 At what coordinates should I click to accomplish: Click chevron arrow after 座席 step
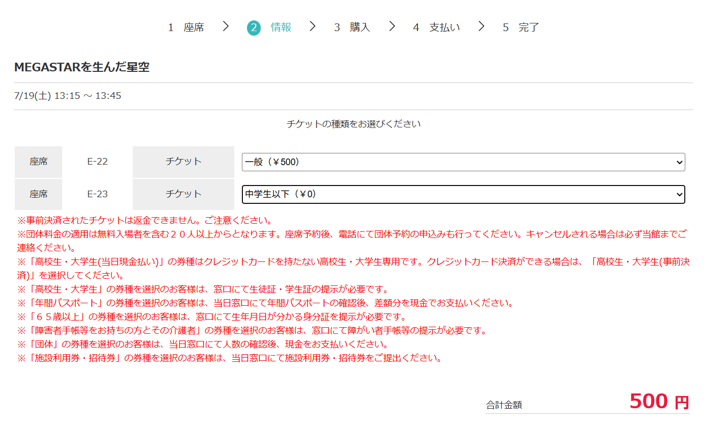pos(225,26)
